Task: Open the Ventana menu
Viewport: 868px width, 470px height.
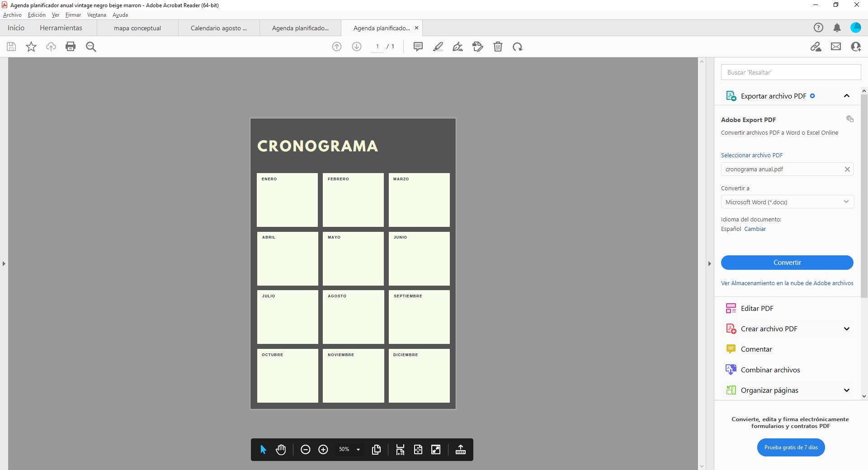Action: point(97,15)
